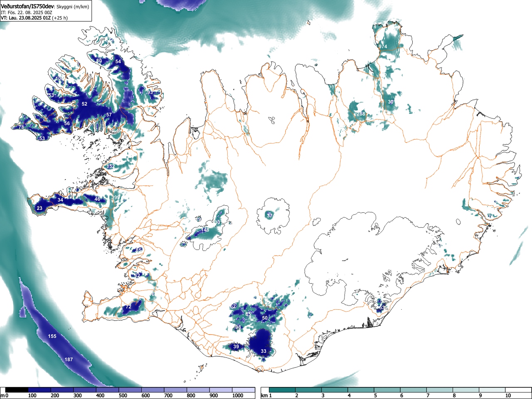Click the 54 value in the northern Westfjords
This screenshot has width=532, height=399.
tap(118, 62)
